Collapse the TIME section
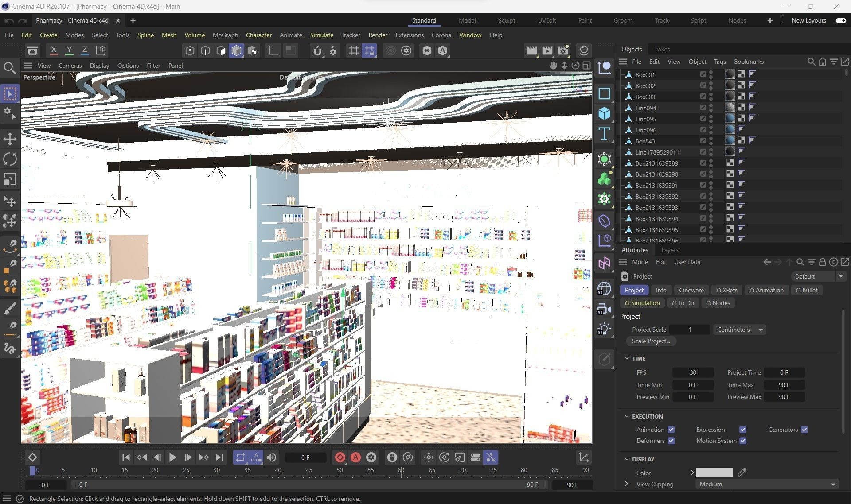This screenshot has height=504, width=851. (x=627, y=358)
